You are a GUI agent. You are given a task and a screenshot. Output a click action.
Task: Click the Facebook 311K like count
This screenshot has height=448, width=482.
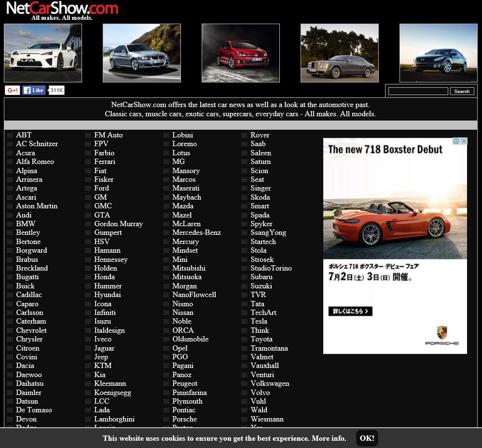(x=56, y=90)
